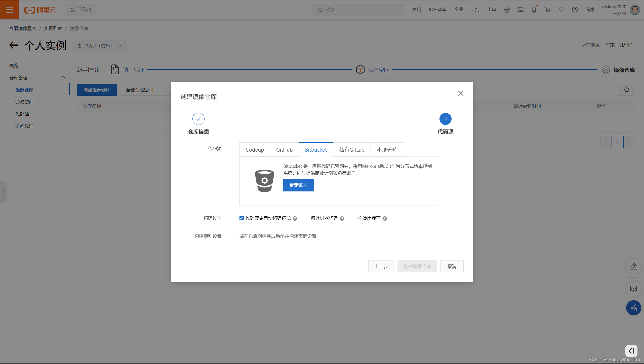Open the 华东1（杭州）region dropdown
Image resolution: width=644 pixels, height=364 pixels.
tap(100, 46)
